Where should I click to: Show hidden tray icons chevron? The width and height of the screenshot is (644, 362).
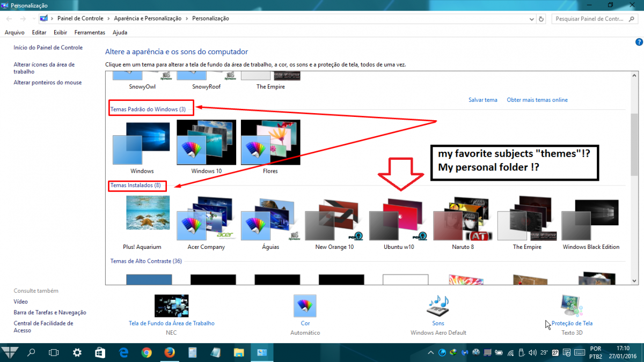[x=431, y=352]
